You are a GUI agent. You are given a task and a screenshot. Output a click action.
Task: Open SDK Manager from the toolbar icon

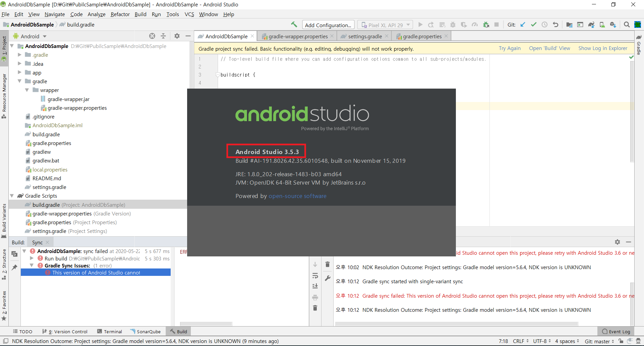click(x=613, y=25)
